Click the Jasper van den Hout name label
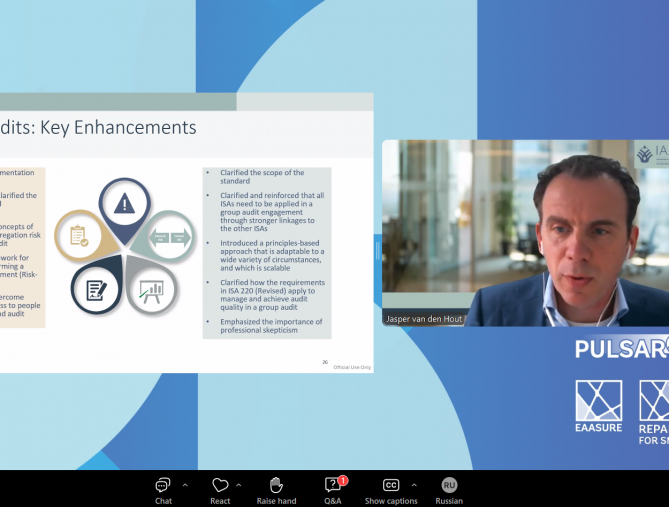This screenshot has width=669, height=507. point(424,319)
